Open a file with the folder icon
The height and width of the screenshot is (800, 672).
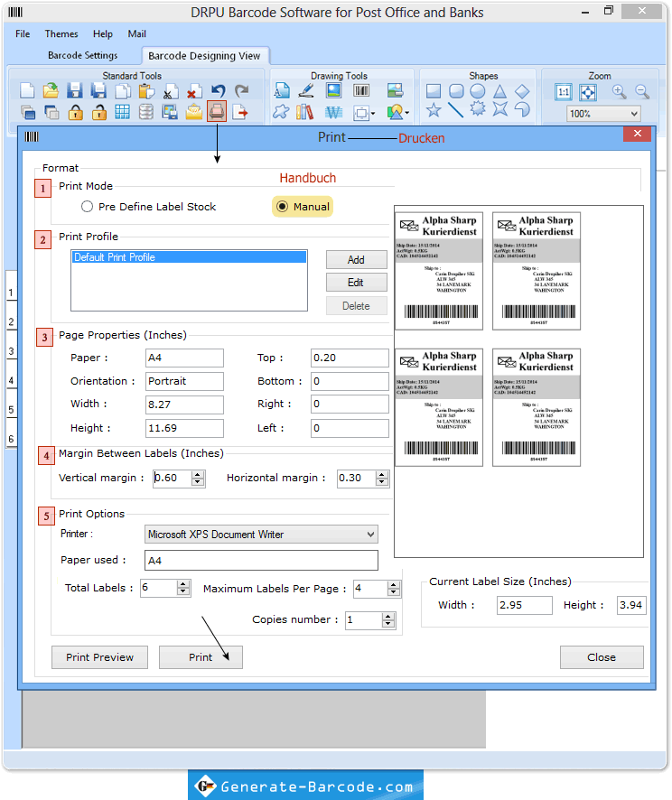pos(51,91)
